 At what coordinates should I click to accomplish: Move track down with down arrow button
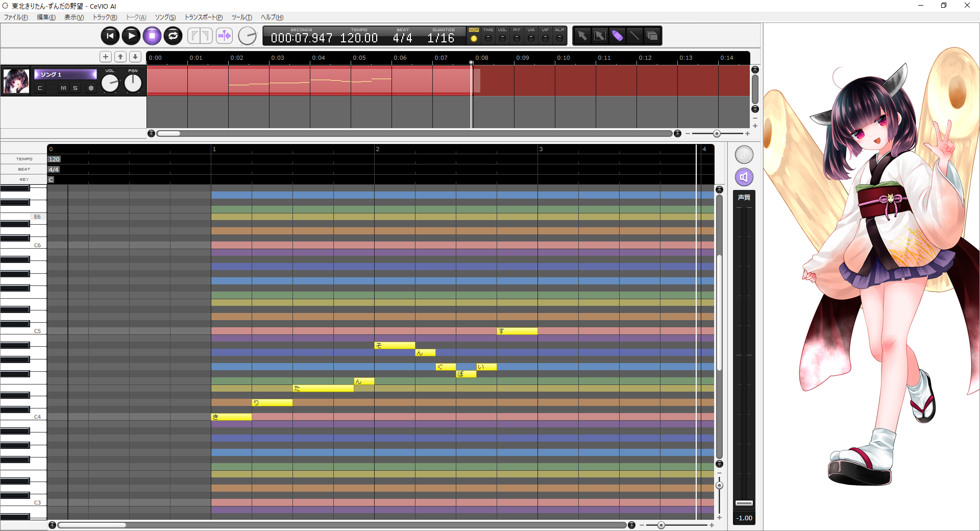pos(135,57)
